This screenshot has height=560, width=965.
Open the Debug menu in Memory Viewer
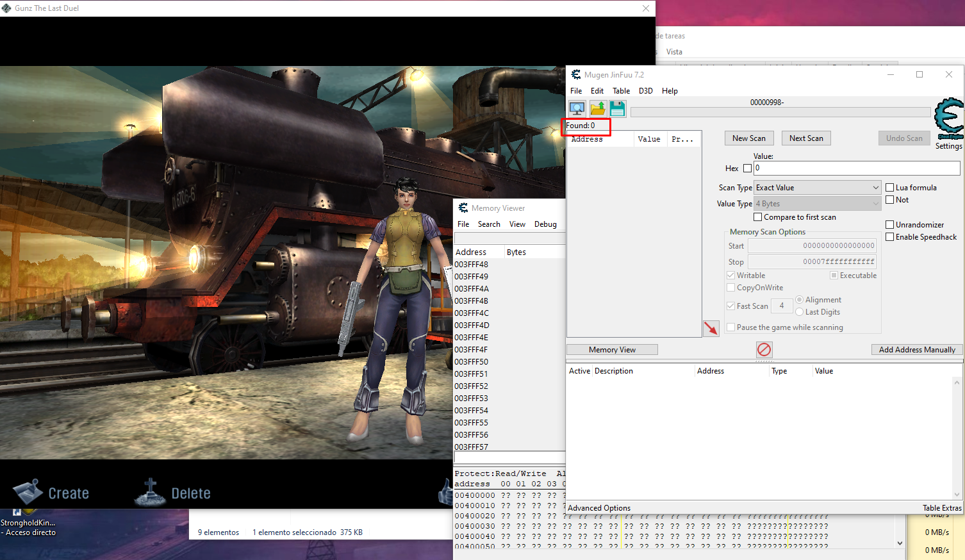point(545,224)
